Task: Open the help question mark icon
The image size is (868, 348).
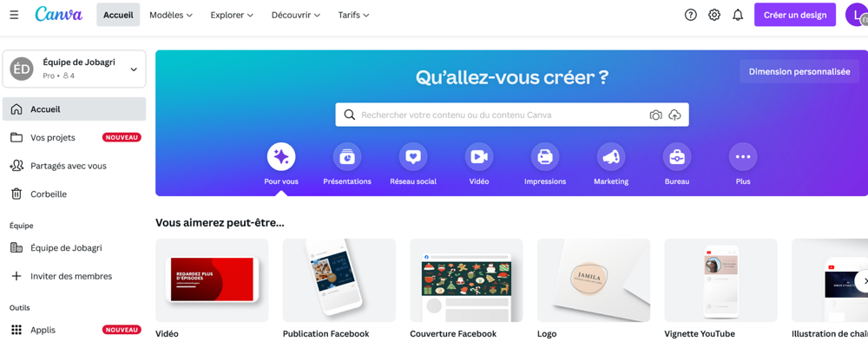Action: point(690,15)
